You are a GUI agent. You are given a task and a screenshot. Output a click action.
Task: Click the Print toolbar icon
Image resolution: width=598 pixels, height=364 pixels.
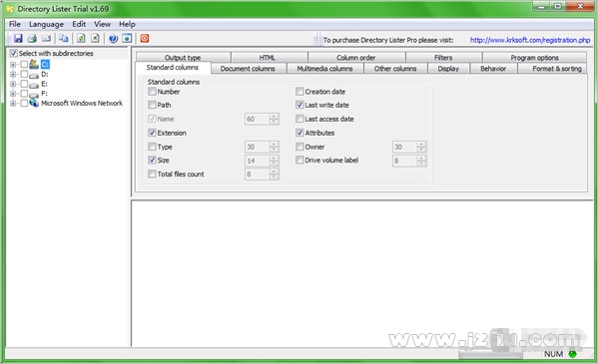coord(32,39)
